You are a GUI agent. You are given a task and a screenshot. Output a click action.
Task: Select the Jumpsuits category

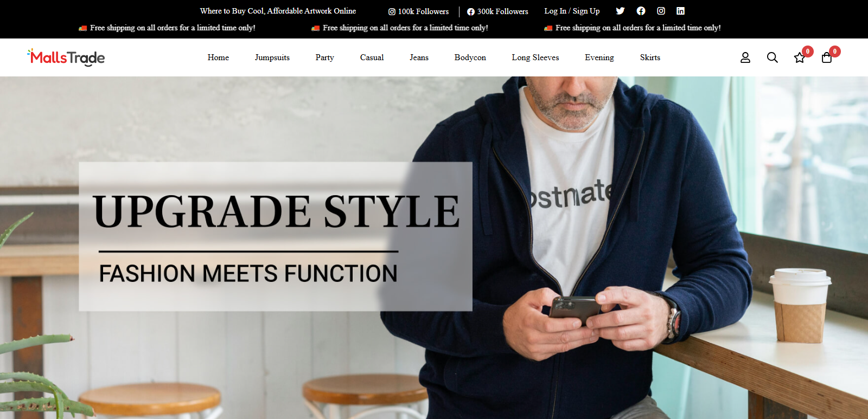[272, 57]
